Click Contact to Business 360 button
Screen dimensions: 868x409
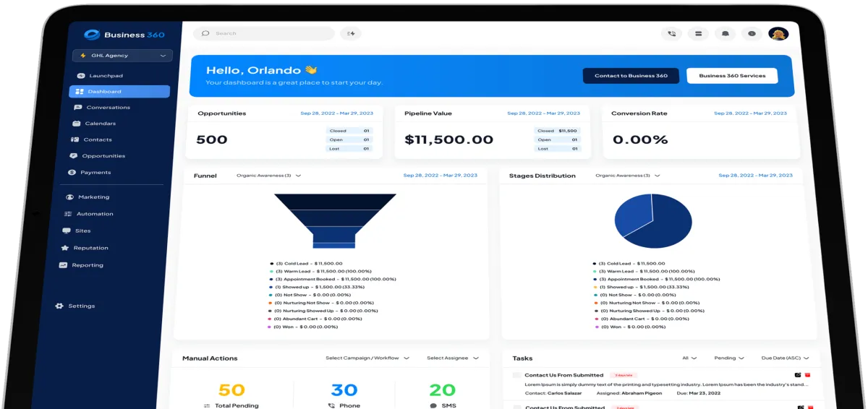pyautogui.click(x=631, y=76)
